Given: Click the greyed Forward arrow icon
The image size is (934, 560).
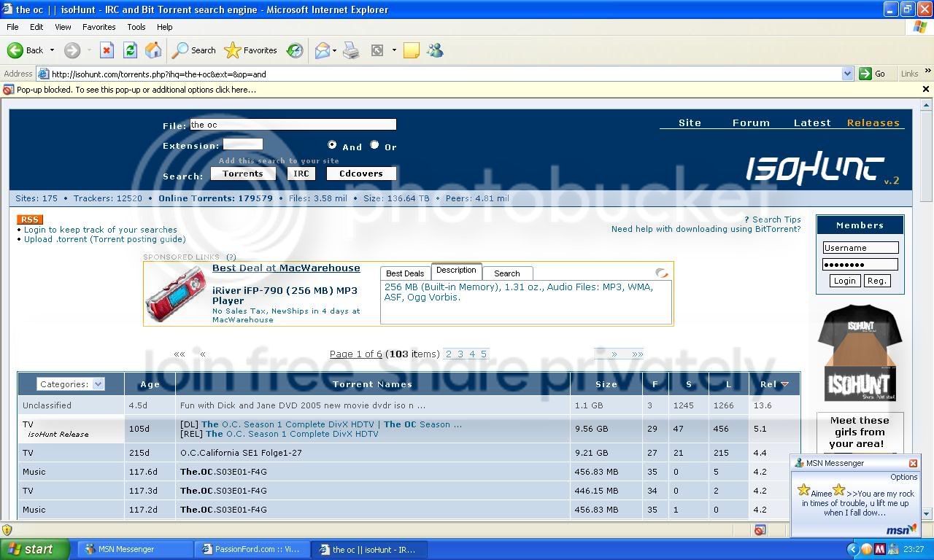Looking at the screenshot, I should pyautogui.click(x=72, y=50).
